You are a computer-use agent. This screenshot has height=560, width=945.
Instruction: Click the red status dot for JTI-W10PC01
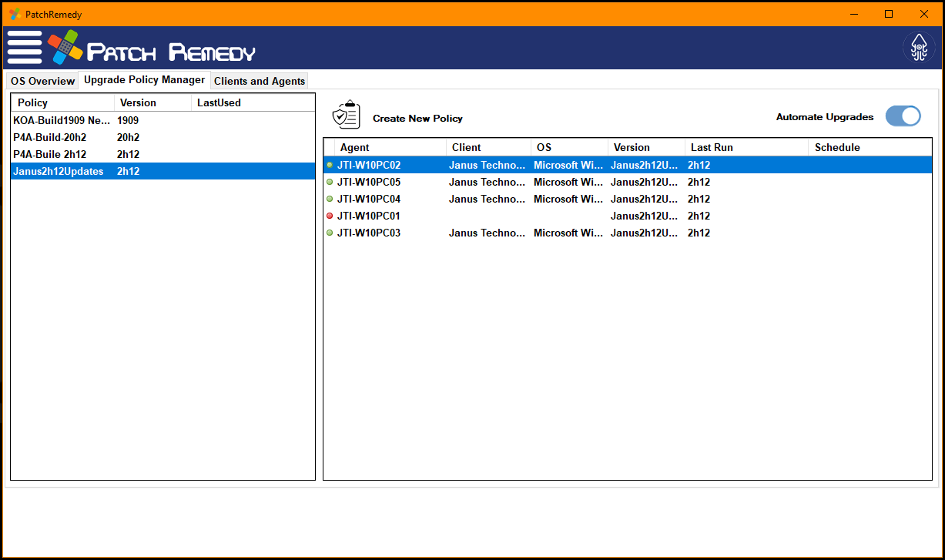[330, 216]
